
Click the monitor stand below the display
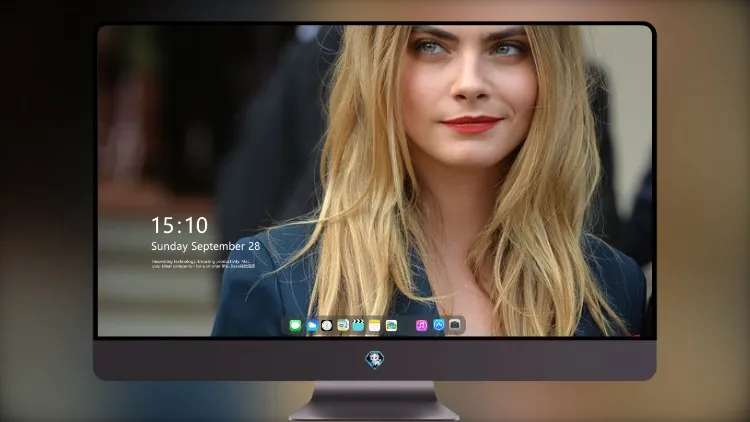pyautogui.click(x=374, y=401)
